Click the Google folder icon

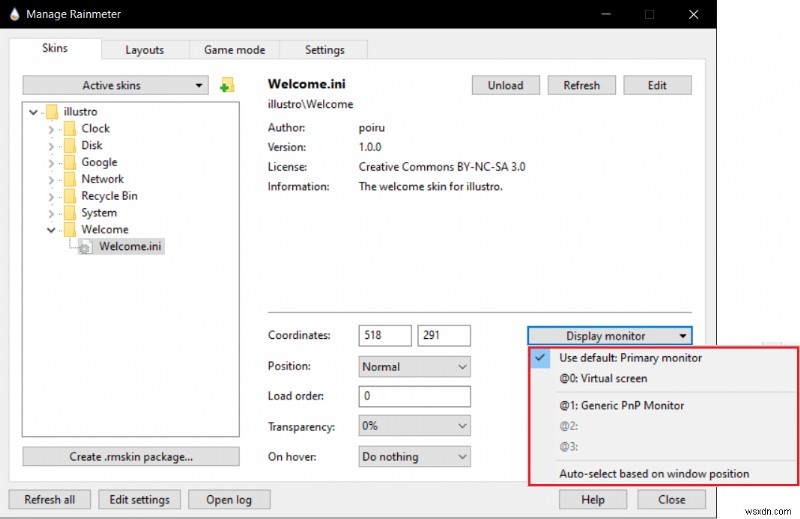click(x=70, y=162)
